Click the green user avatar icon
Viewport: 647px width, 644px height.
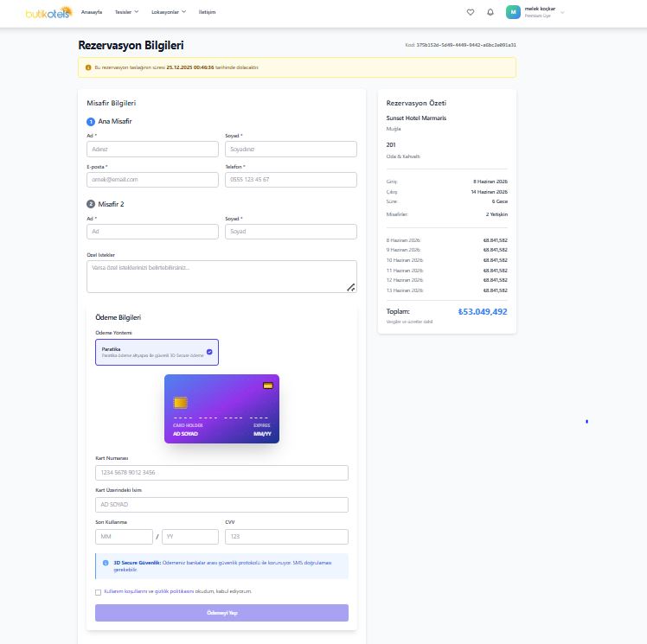click(x=513, y=12)
